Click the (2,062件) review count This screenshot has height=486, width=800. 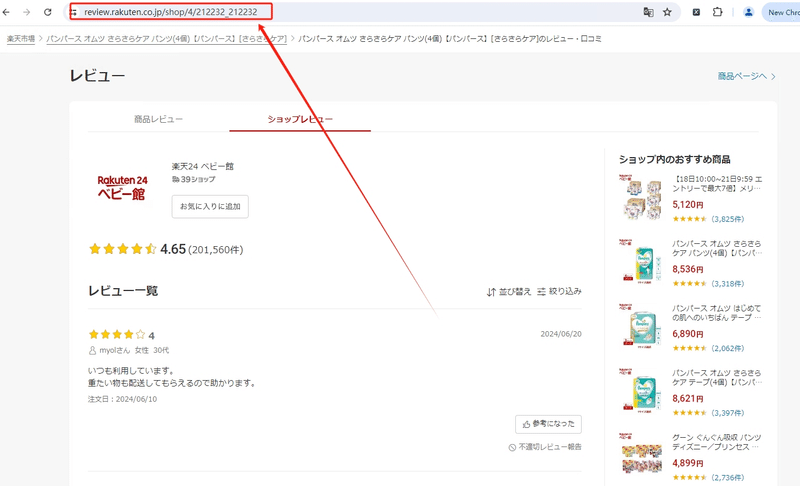click(728, 348)
